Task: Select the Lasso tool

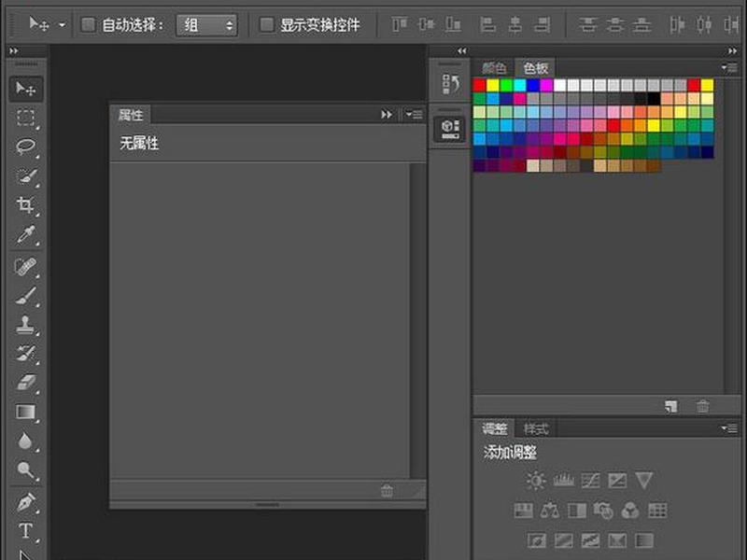Action: (26, 147)
